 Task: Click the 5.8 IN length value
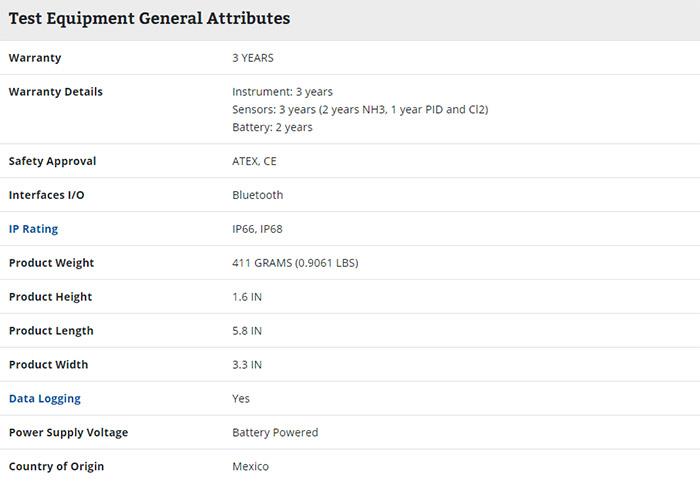pos(247,331)
